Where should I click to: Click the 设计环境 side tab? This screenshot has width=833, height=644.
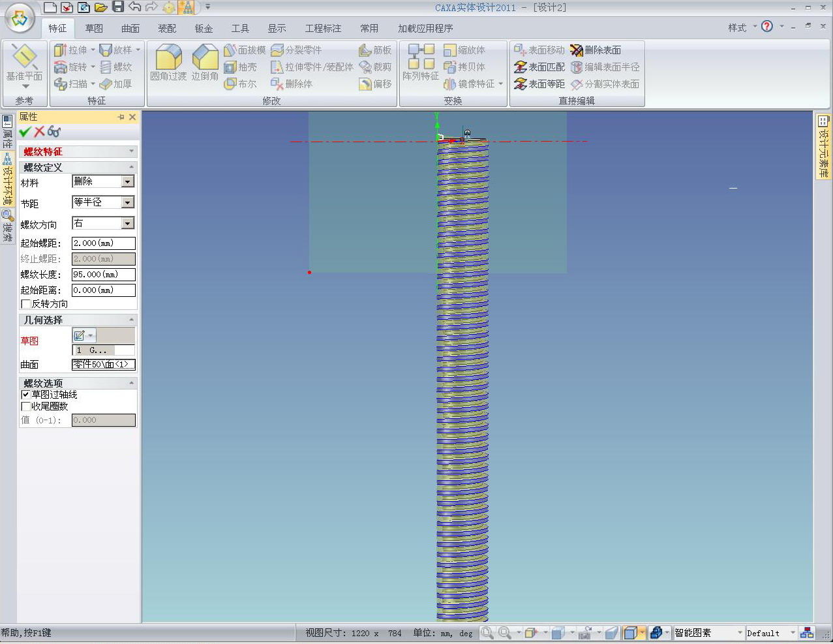click(x=7, y=179)
